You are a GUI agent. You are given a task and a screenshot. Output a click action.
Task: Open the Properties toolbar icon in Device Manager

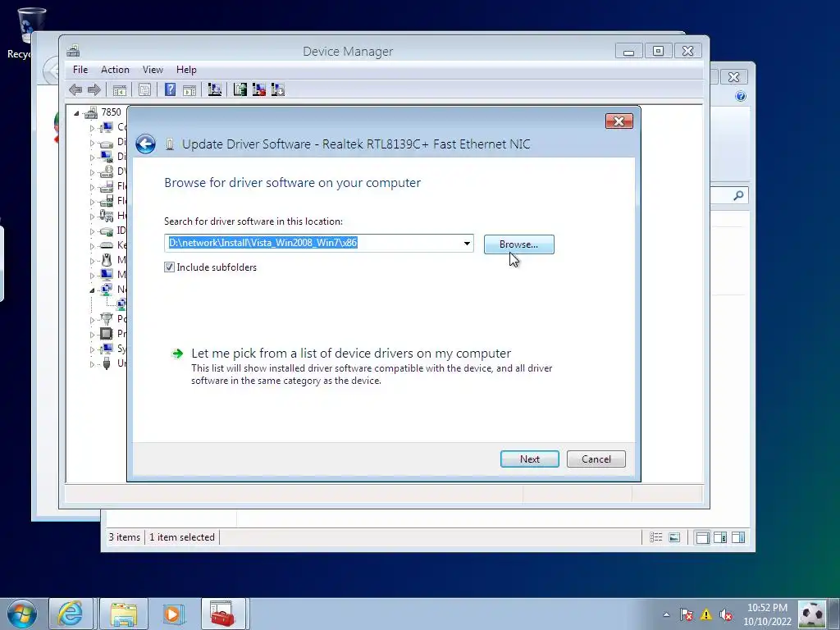pos(144,90)
